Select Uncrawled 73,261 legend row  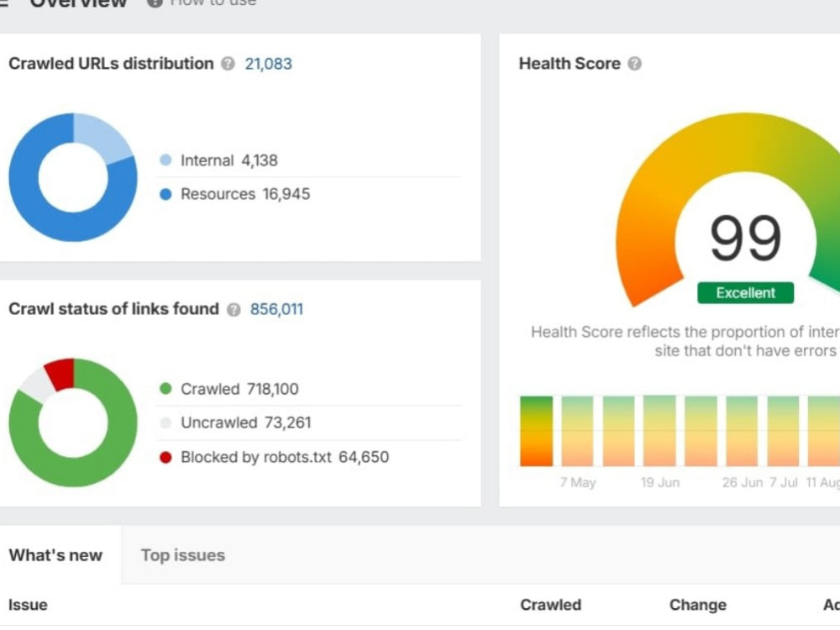(x=310, y=423)
